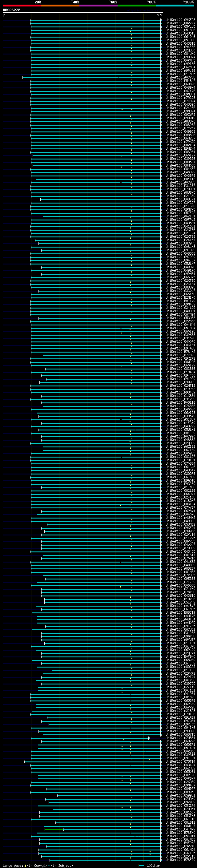Viewport: 197px width, 868px height.
Task: Select label UniRef100_Q599U1
Action: pos(180,796)
